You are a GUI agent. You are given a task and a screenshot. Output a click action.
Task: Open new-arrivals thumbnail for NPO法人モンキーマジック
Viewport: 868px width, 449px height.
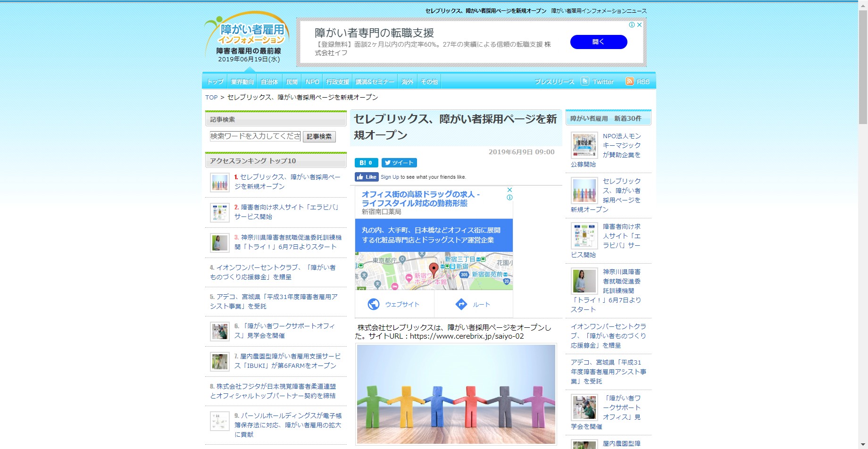coord(584,145)
